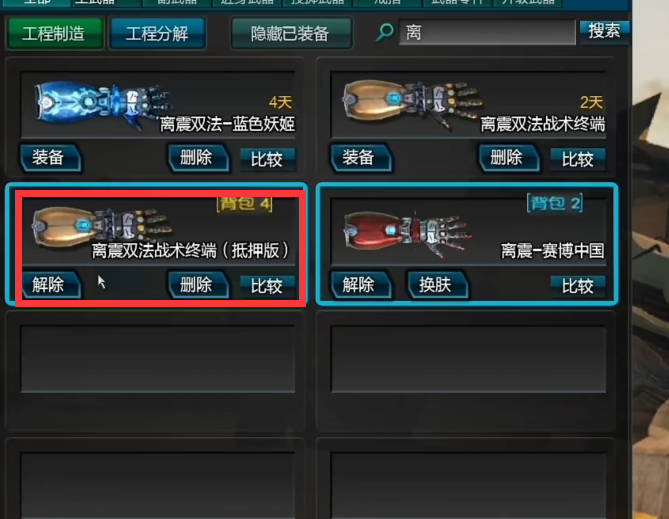
Task: Select the 离震双法战术终端（抵押版）glove image
Action: click(102, 228)
